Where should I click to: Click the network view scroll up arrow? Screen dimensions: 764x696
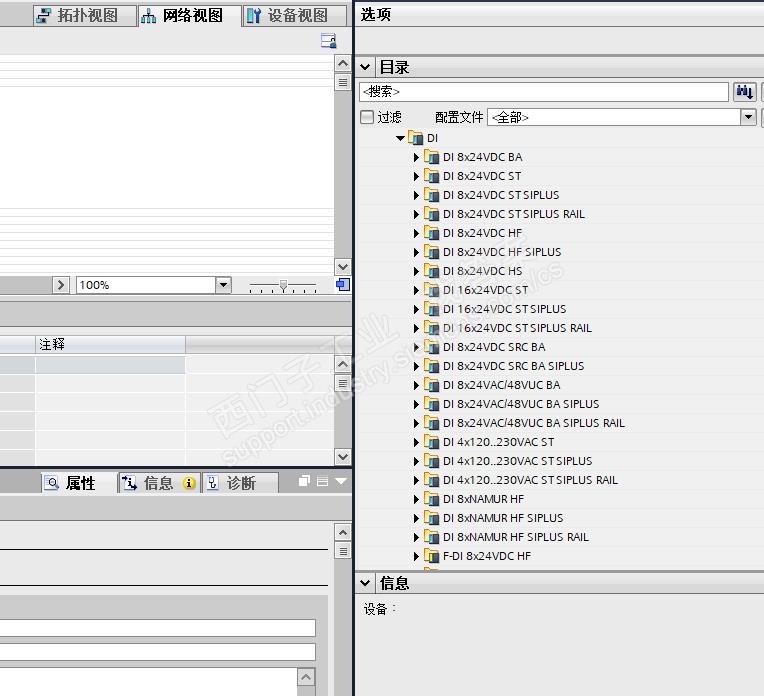point(343,63)
